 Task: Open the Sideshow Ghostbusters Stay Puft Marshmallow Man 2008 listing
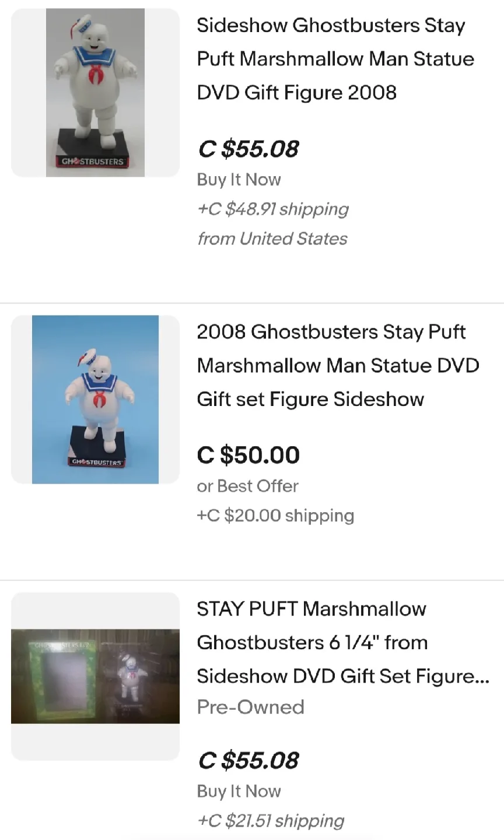click(x=335, y=58)
